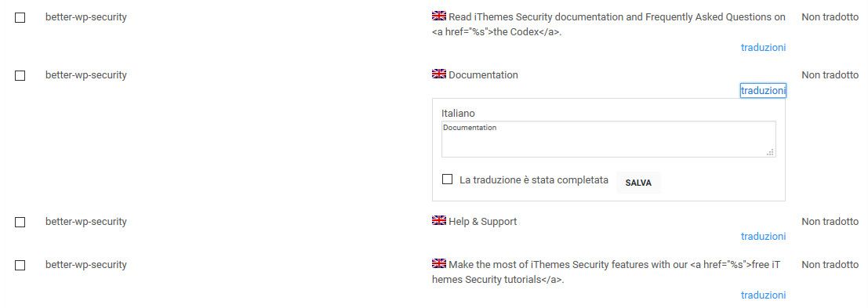Click the SALVA button

coord(638,183)
